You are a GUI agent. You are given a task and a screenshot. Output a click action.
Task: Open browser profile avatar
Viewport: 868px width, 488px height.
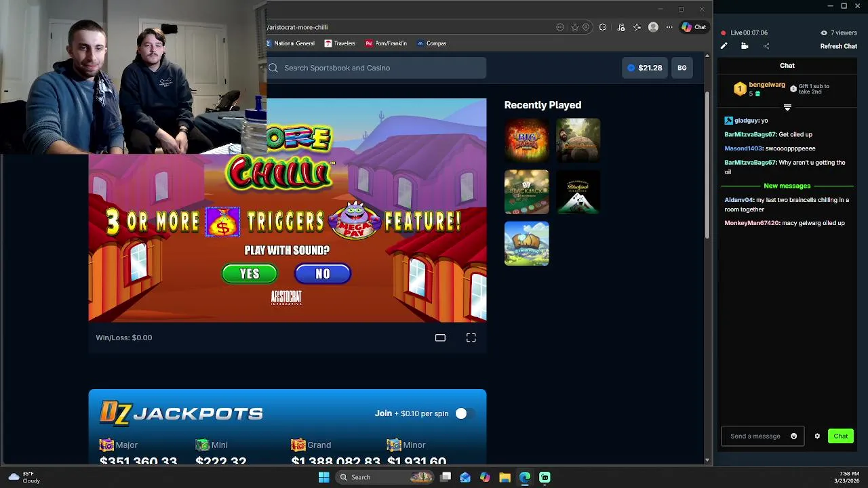coord(653,27)
